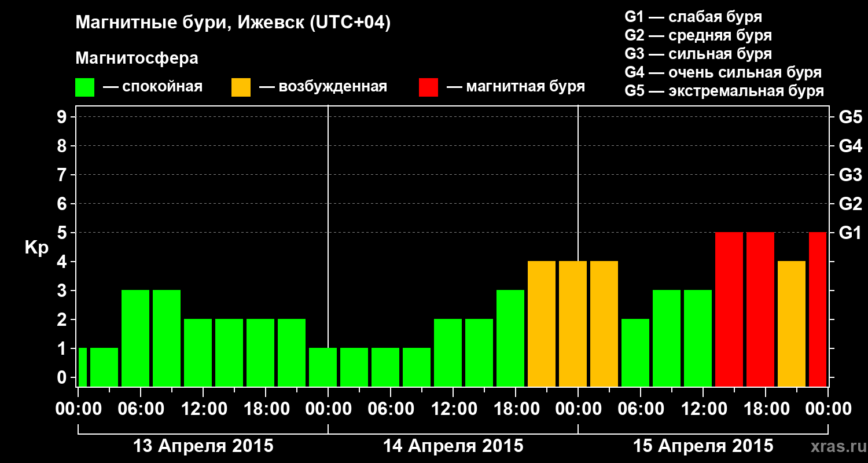Click the yellow bar crossing midnight into 15 April
The image size is (868, 463).
[x=573, y=324]
